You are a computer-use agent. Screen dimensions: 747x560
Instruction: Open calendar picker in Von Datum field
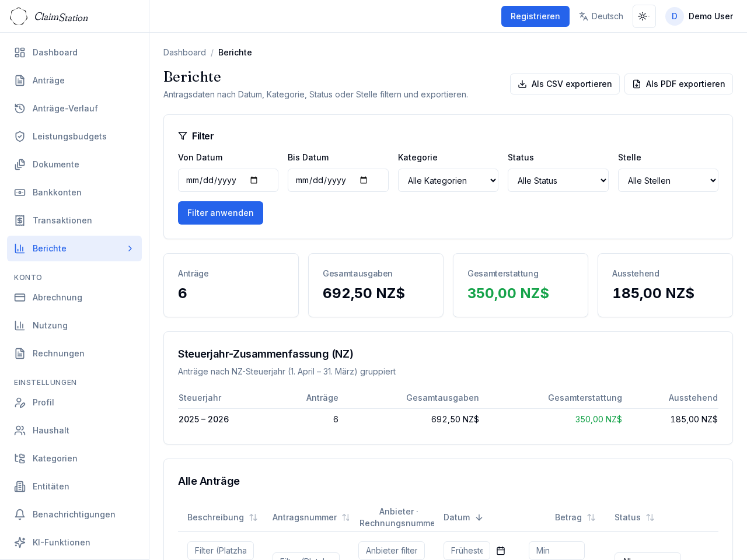coord(254,180)
